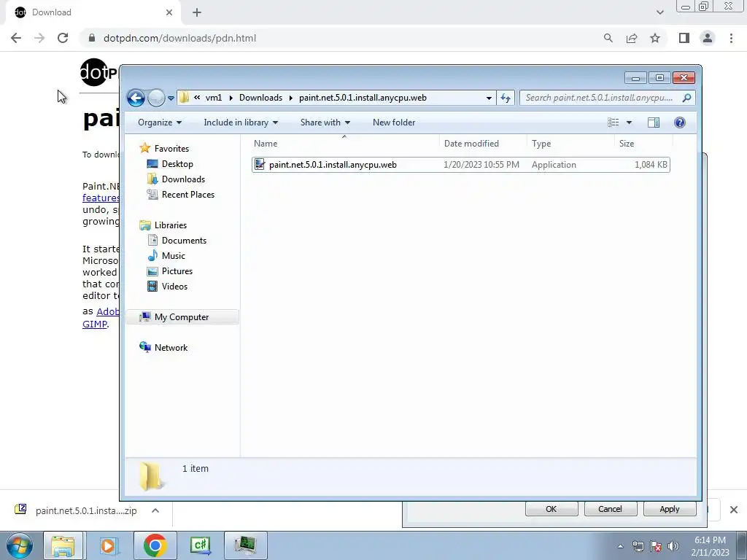
Task: Reload the Chrome page
Action: coord(63,38)
